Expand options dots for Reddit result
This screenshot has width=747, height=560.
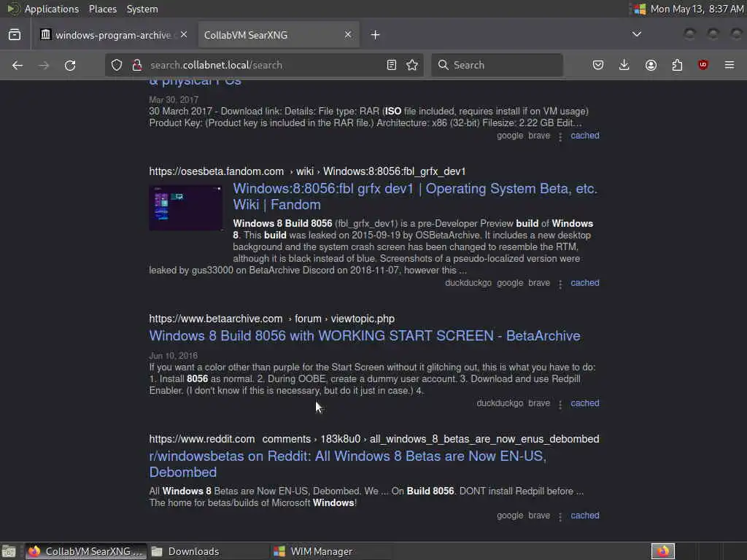tap(560, 517)
